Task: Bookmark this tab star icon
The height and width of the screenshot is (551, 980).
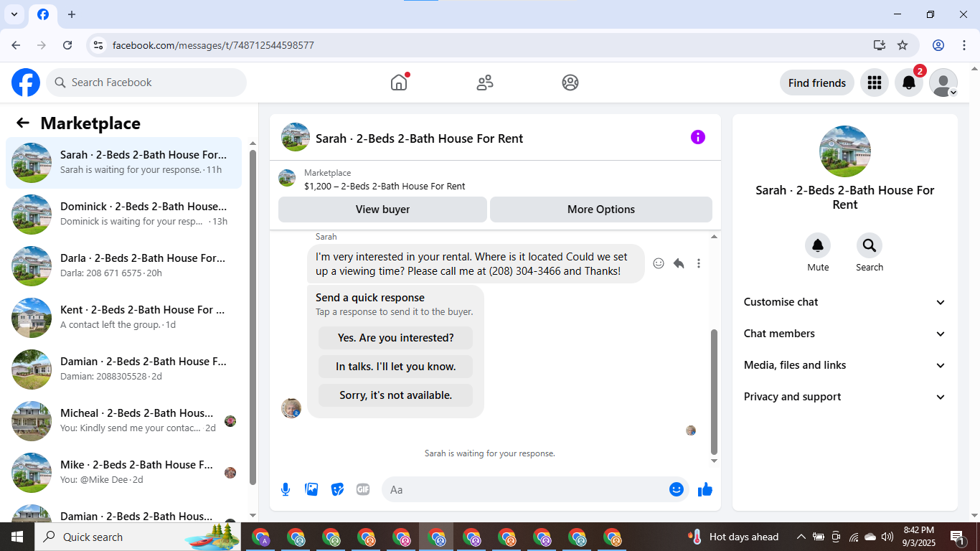Action: click(903, 45)
